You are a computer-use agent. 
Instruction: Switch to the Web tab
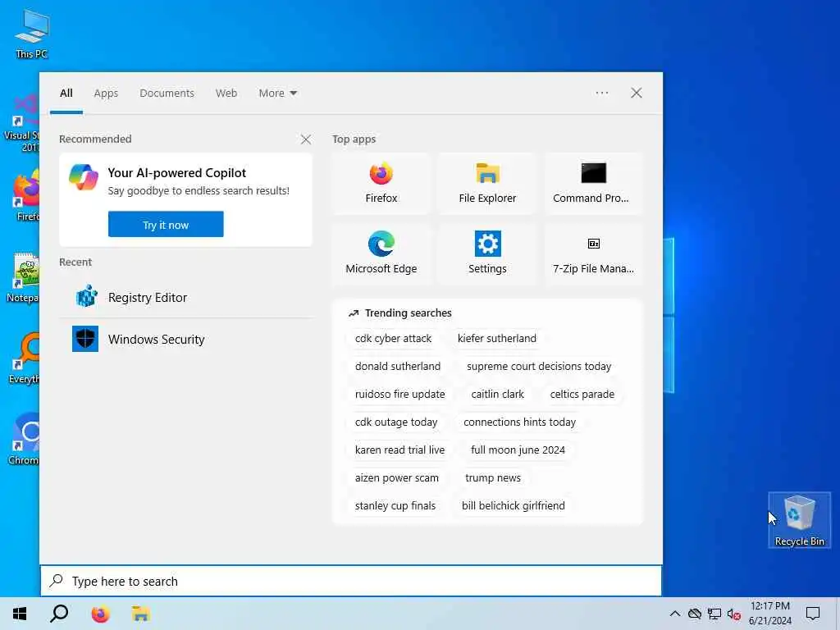(226, 94)
